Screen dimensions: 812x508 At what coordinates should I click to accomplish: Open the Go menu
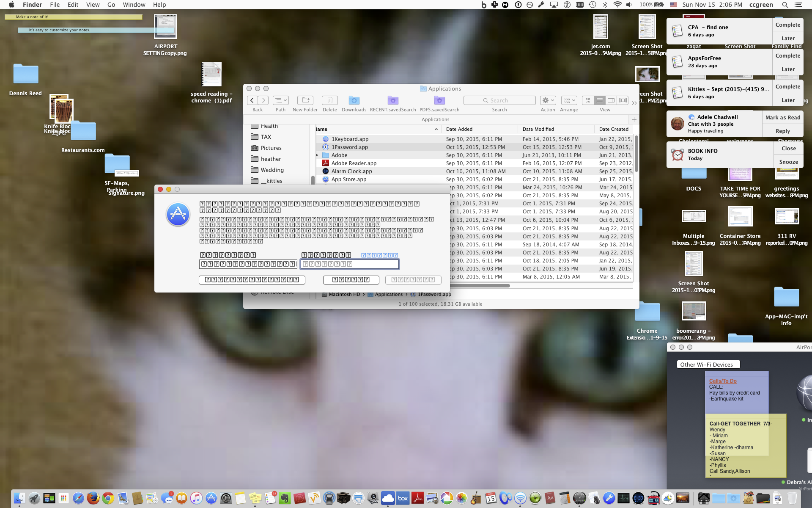(x=111, y=5)
